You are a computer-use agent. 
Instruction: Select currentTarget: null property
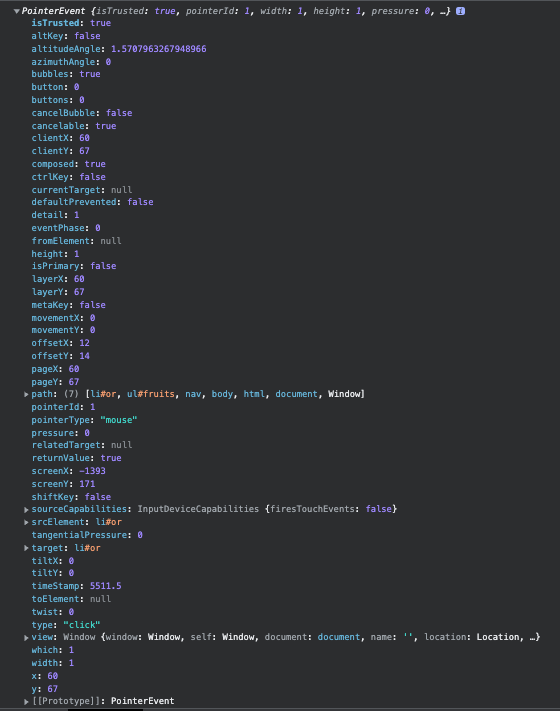pos(82,190)
